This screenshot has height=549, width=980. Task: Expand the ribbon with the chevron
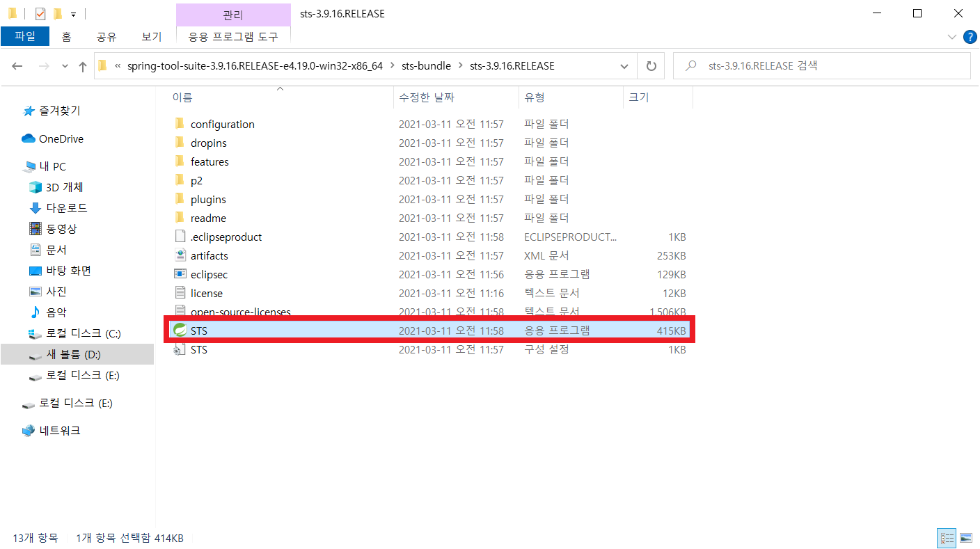pyautogui.click(x=951, y=37)
